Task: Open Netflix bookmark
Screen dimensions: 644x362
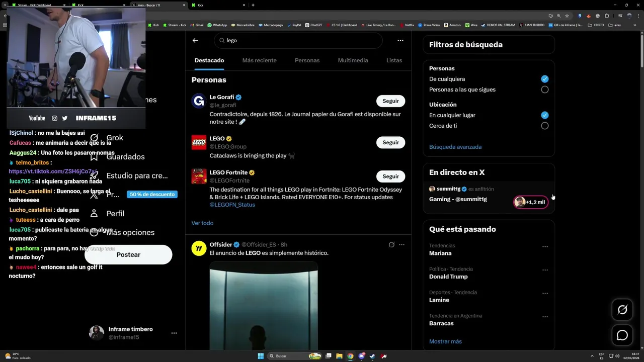Action: (x=407, y=25)
